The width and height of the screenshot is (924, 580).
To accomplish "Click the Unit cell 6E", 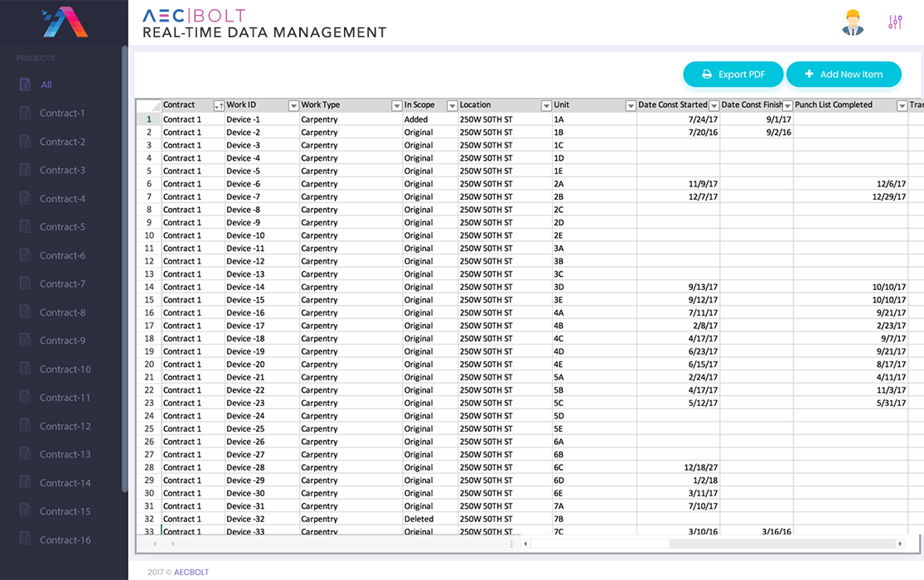I will click(594, 493).
